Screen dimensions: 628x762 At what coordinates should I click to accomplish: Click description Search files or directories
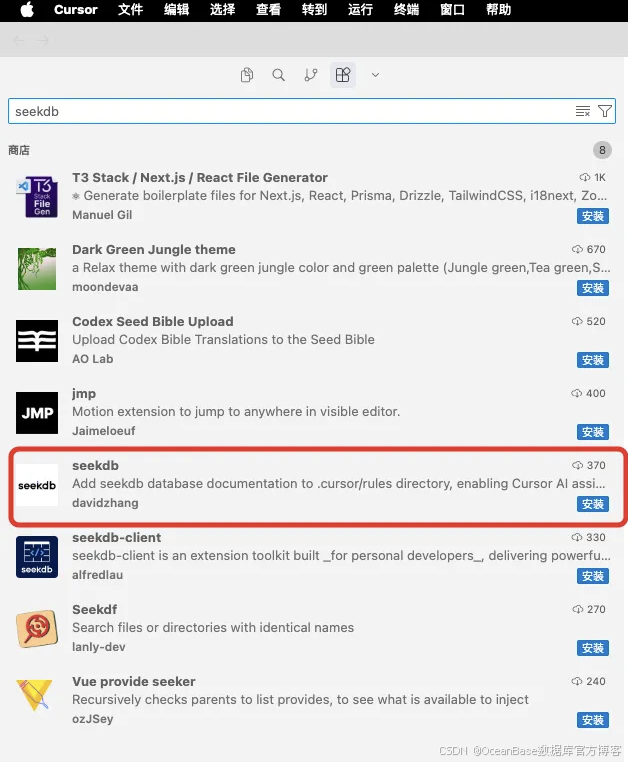213,627
